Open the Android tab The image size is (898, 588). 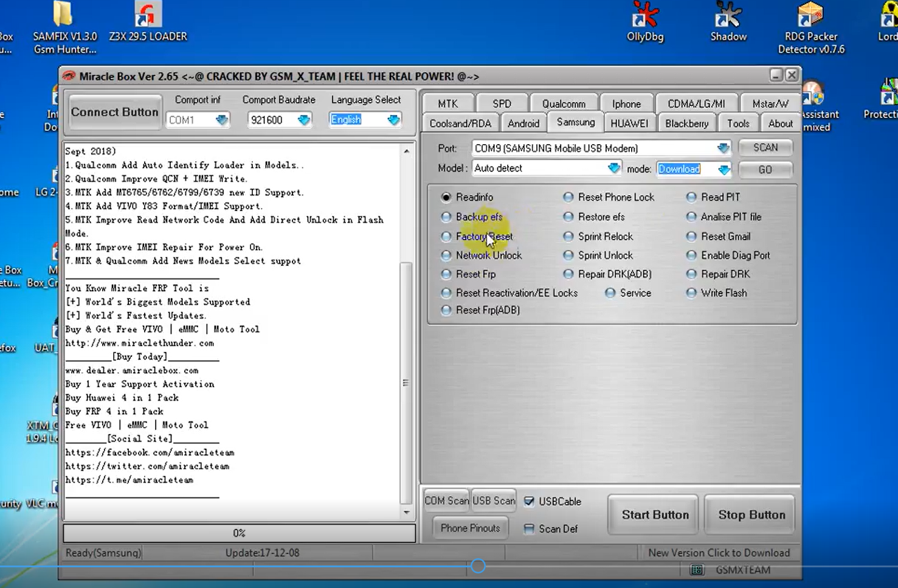tap(523, 123)
